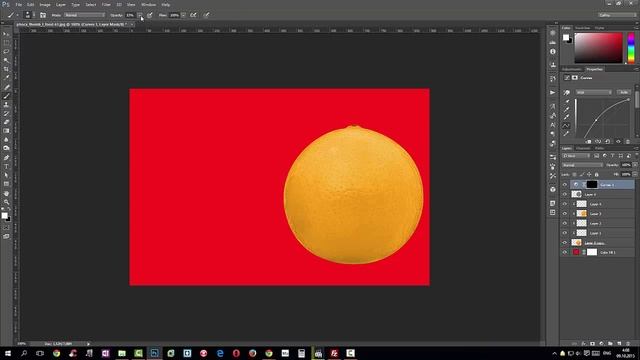Viewport: 640px width, 360px height.
Task: Click the lock all icon in Layers
Action: click(x=596, y=175)
